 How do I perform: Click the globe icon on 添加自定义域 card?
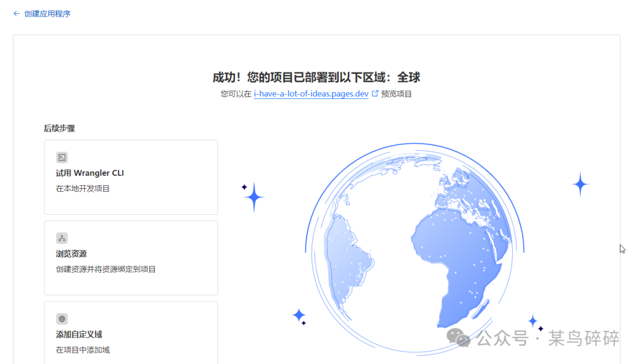click(61, 319)
